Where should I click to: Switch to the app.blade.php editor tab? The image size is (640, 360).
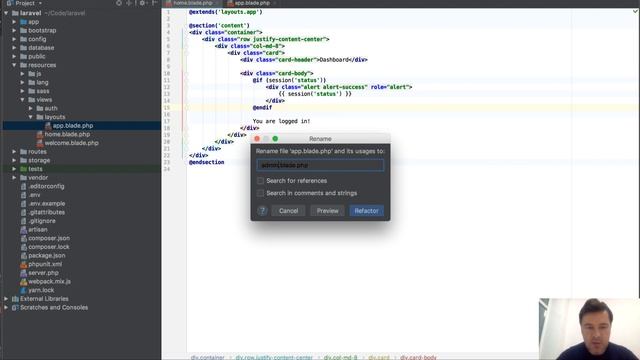251,3
